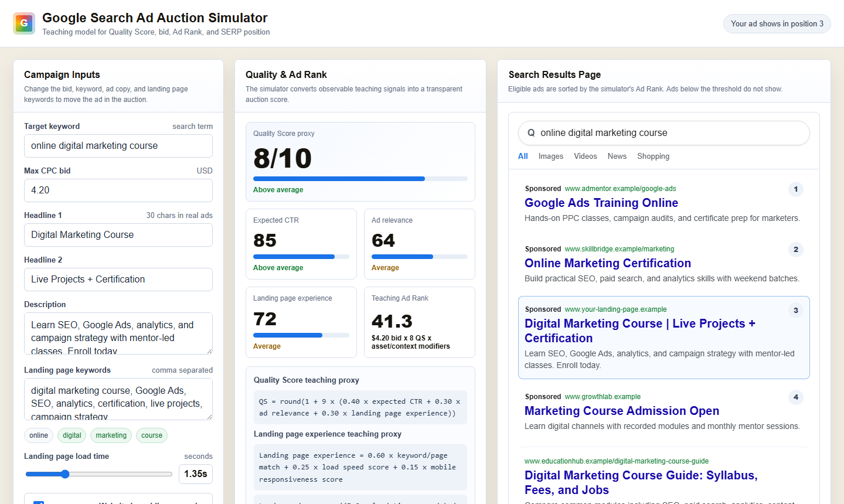Click inside the Description text area
This screenshot has height=504, width=844.
pyautogui.click(x=118, y=333)
